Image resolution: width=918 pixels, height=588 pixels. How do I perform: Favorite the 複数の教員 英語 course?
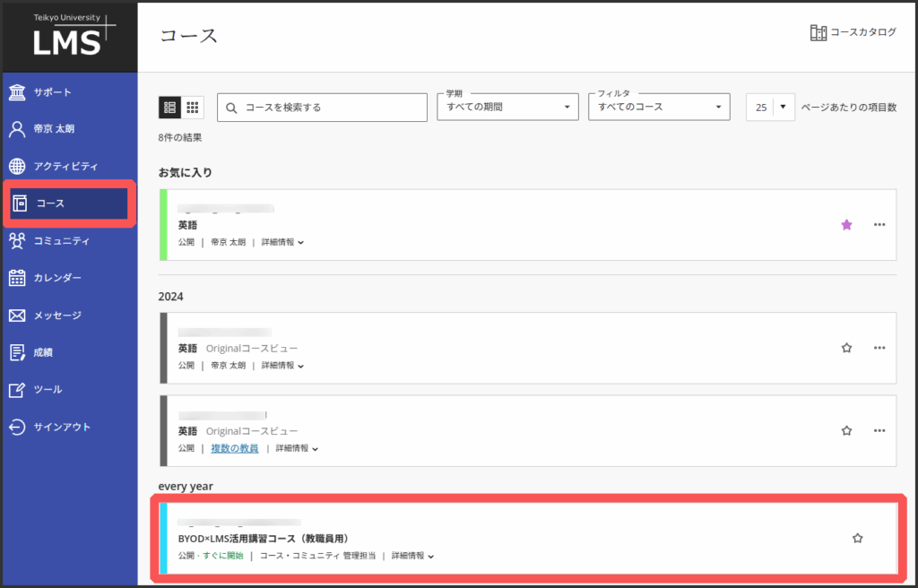click(x=846, y=430)
